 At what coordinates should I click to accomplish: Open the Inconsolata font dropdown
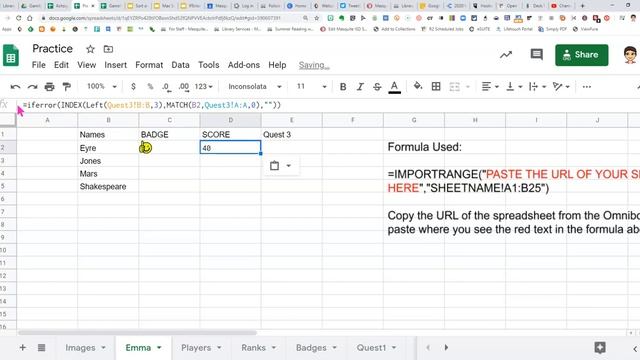click(255, 87)
